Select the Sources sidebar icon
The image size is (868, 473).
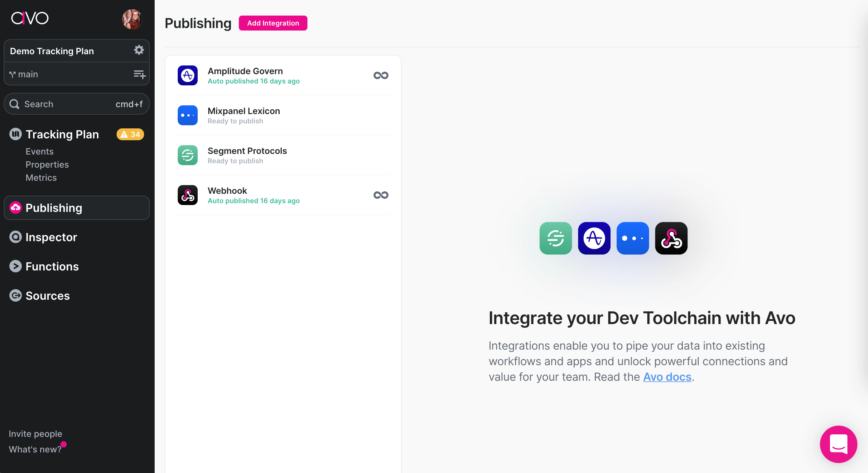click(x=15, y=296)
